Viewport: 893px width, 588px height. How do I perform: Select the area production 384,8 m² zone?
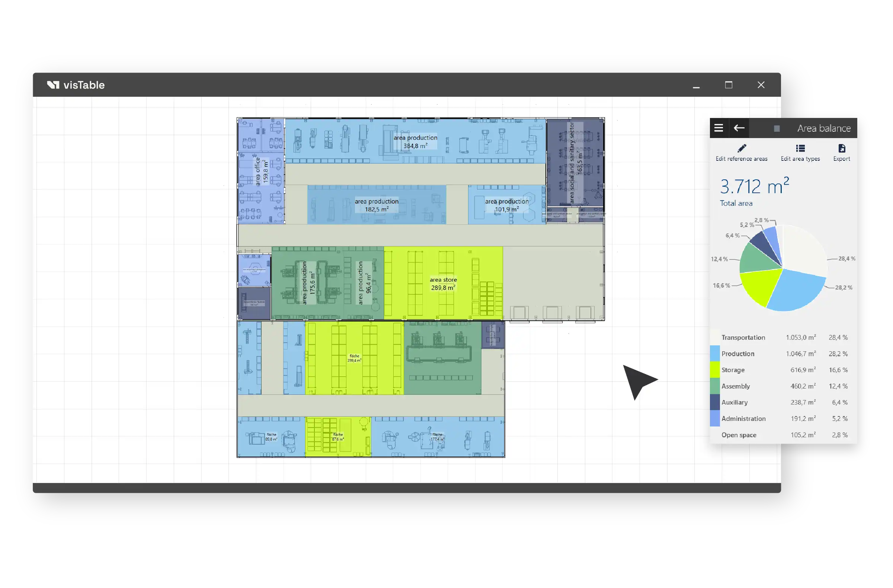point(415,141)
